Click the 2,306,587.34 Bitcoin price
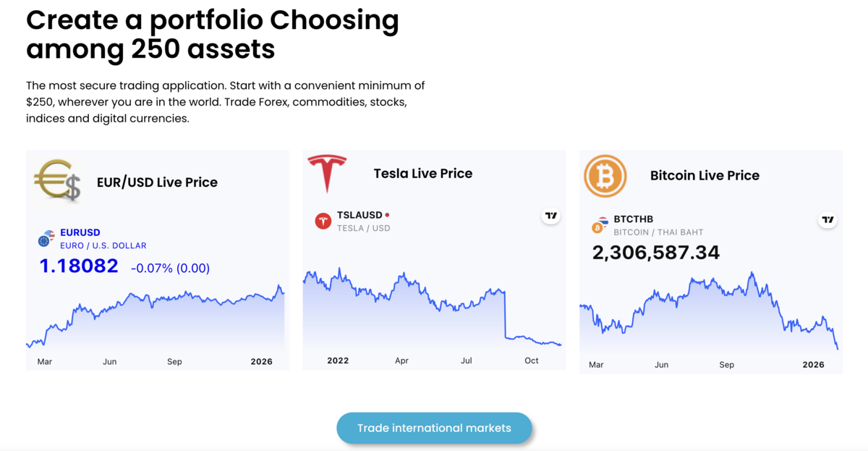Viewport: 868px width, 451px height. [x=655, y=253]
